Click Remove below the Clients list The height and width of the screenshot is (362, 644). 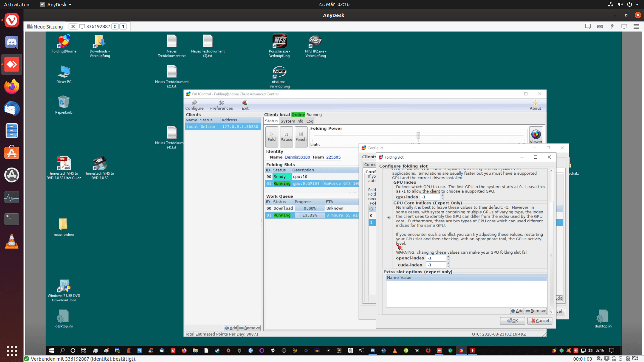click(x=250, y=328)
